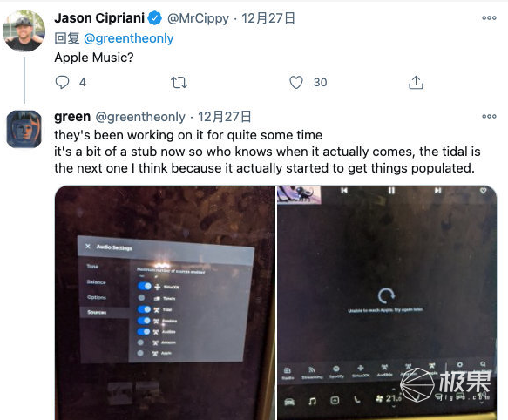Enable the Apple source toggle
Viewport: 508px width, 420px height.
tap(140, 353)
